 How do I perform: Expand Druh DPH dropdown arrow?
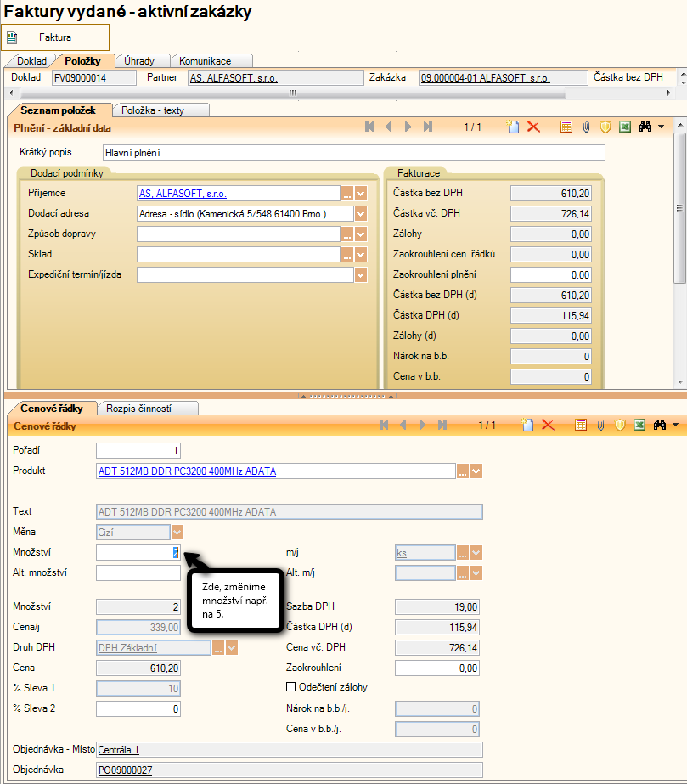click(x=232, y=648)
